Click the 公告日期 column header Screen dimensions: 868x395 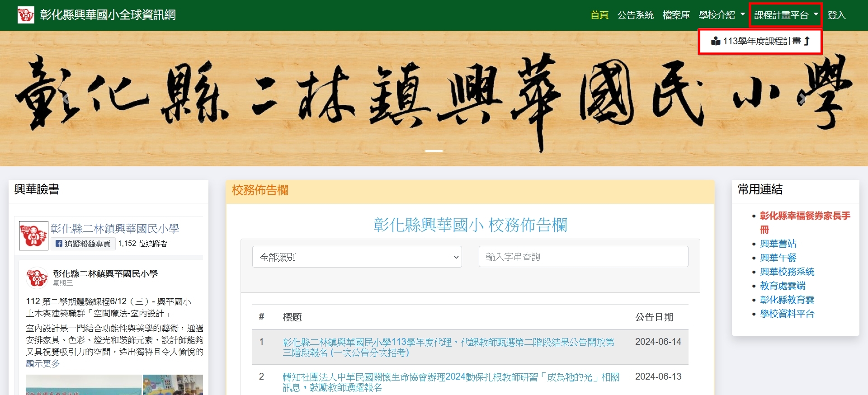(x=654, y=317)
